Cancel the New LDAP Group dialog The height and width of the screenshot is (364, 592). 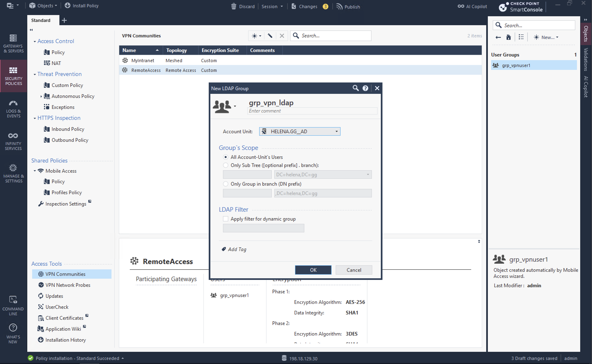(x=353, y=270)
